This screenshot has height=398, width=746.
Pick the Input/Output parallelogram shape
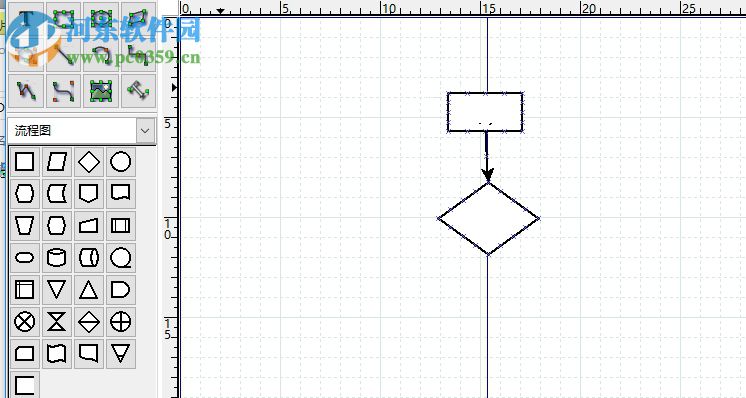(57, 162)
